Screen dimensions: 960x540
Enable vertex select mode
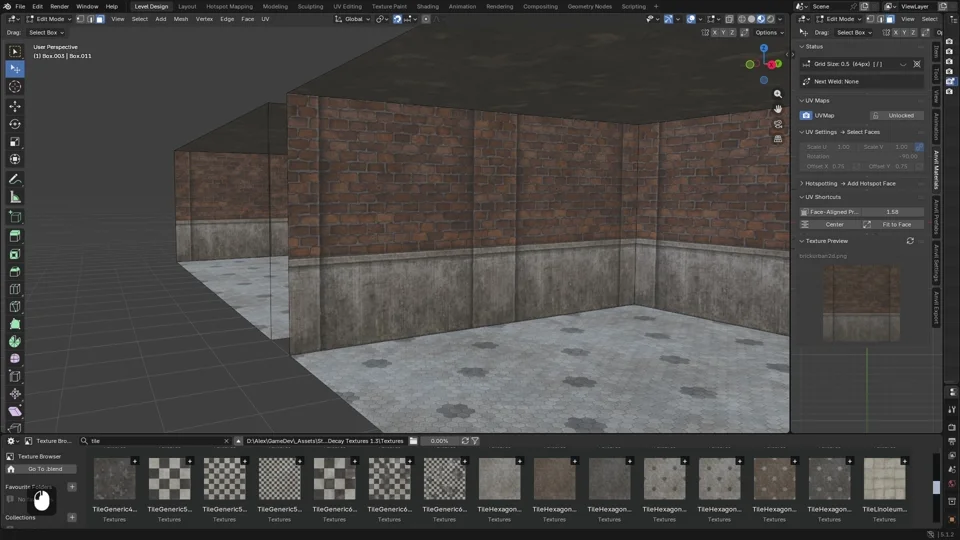(80, 19)
